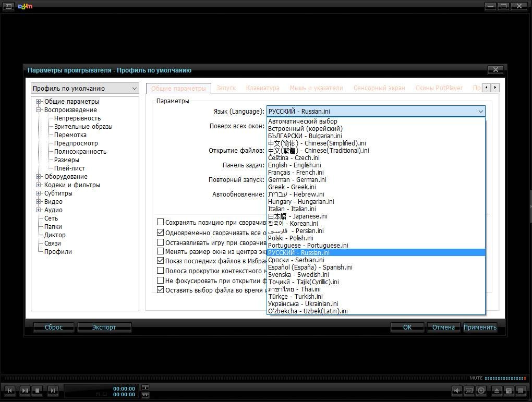The width and height of the screenshot is (532, 402).
Task: Collapse 'Воспроизведение' tree node
Action: coord(39,110)
